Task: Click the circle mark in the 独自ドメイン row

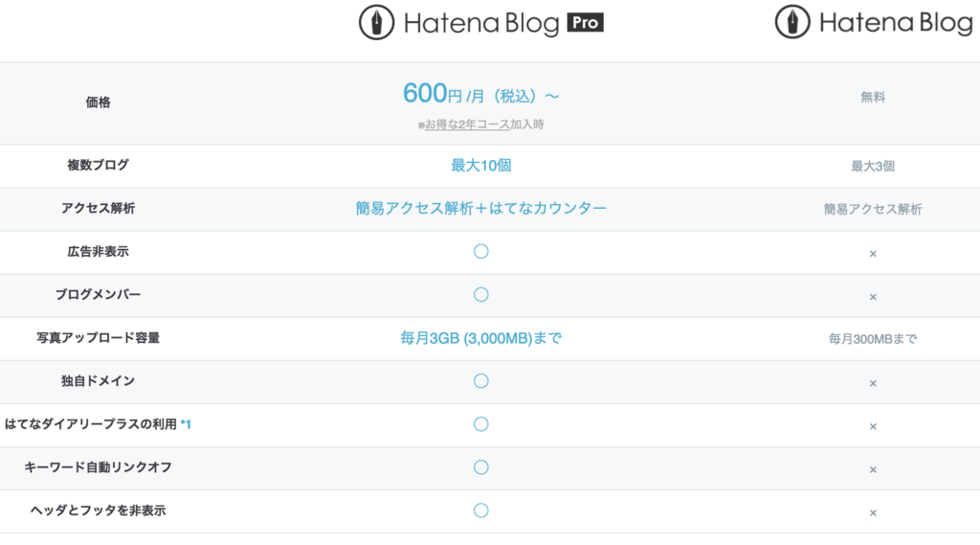Action: pyautogui.click(x=481, y=380)
